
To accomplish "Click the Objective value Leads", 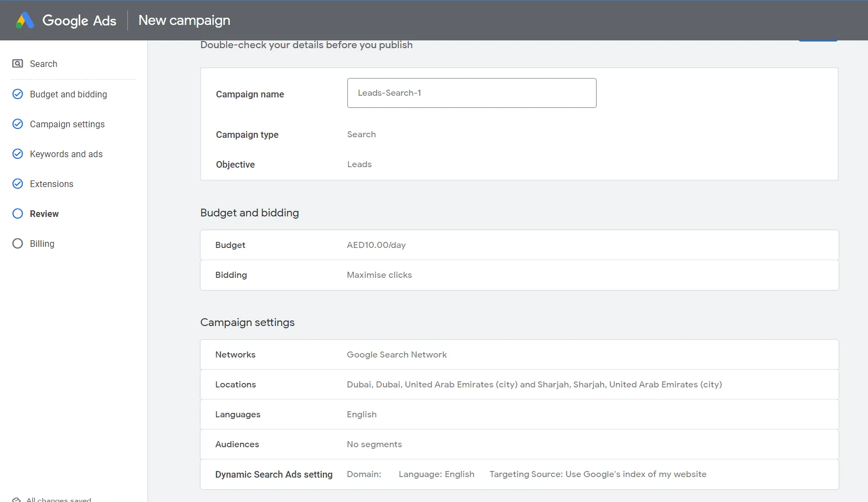I will tap(359, 164).
